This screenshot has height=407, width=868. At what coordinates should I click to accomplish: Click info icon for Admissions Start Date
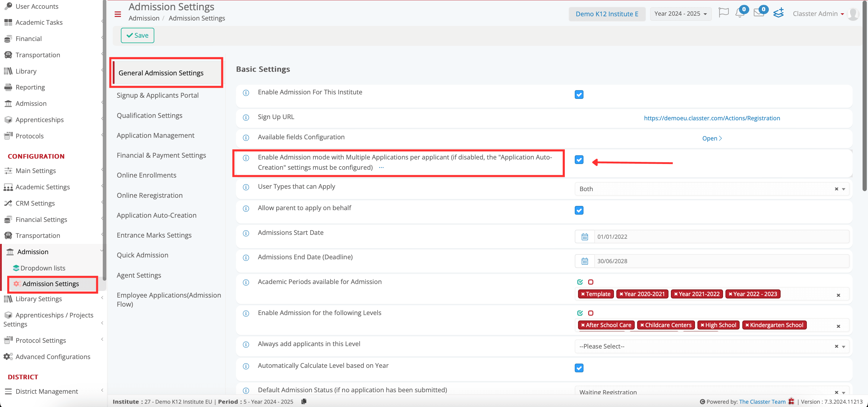[246, 233]
